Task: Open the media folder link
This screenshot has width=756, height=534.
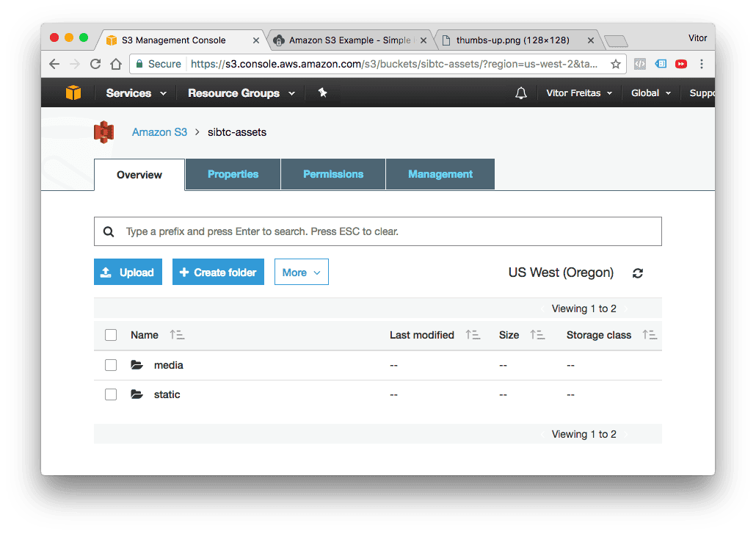Action: click(x=168, y=365)
